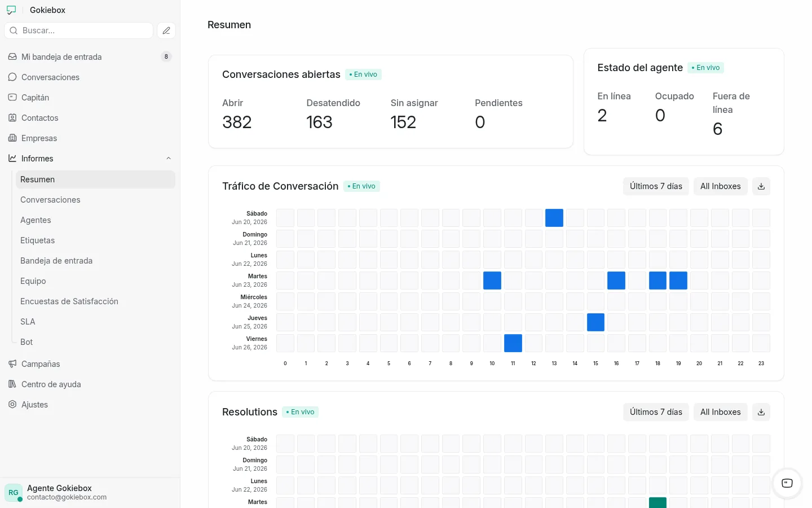Click the En vivo badge beside Tráfico de Conversación
This screenshot has width=812, height=508.
coord(361,186)
